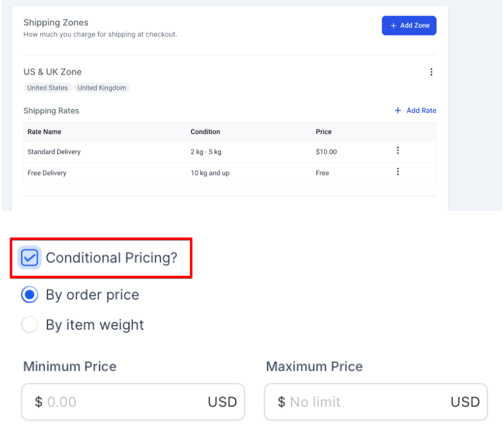Open Free Delivery rate options menu
This screenshot has height=433, width=504.
tap(398, 172)
